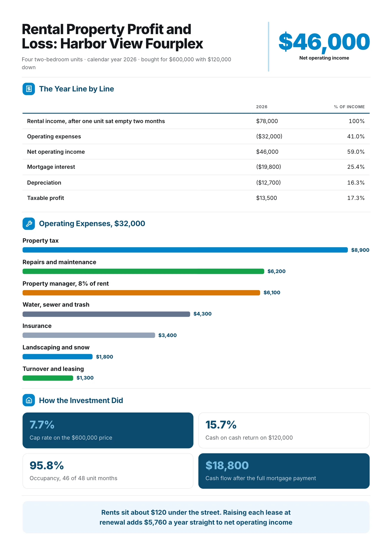Click the subtitle starting Four two-bedroom units
Viewport: 392px width, 555px height.
126,63
